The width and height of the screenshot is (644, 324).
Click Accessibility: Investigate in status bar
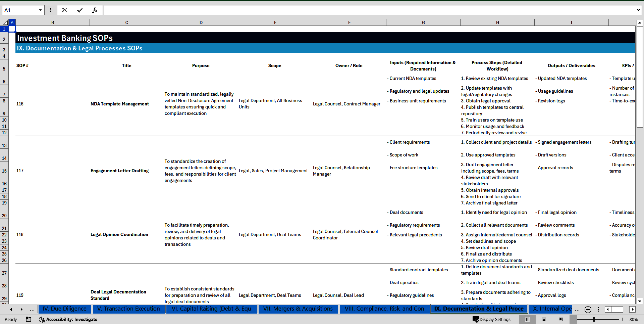tap(68, 319)
